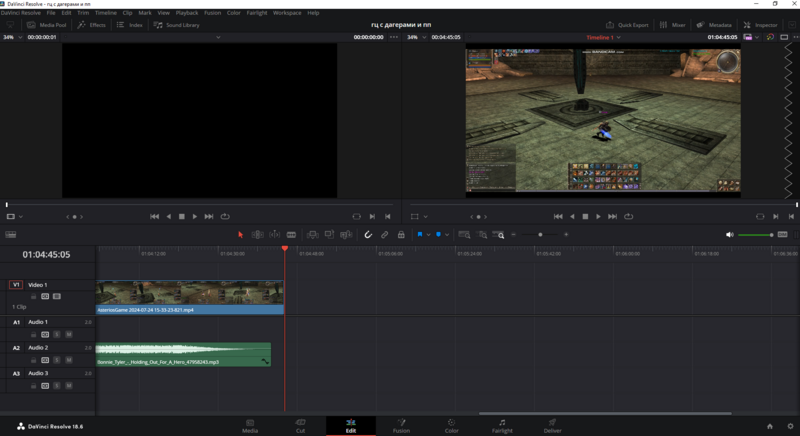The height and width of the screenshot is (436, 800).
Task: Mute the Audio 3 track
Action: point(69,386)
